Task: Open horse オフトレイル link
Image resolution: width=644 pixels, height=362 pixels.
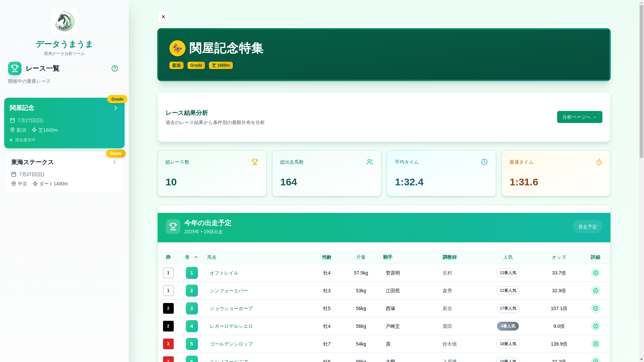Action: 224,273
